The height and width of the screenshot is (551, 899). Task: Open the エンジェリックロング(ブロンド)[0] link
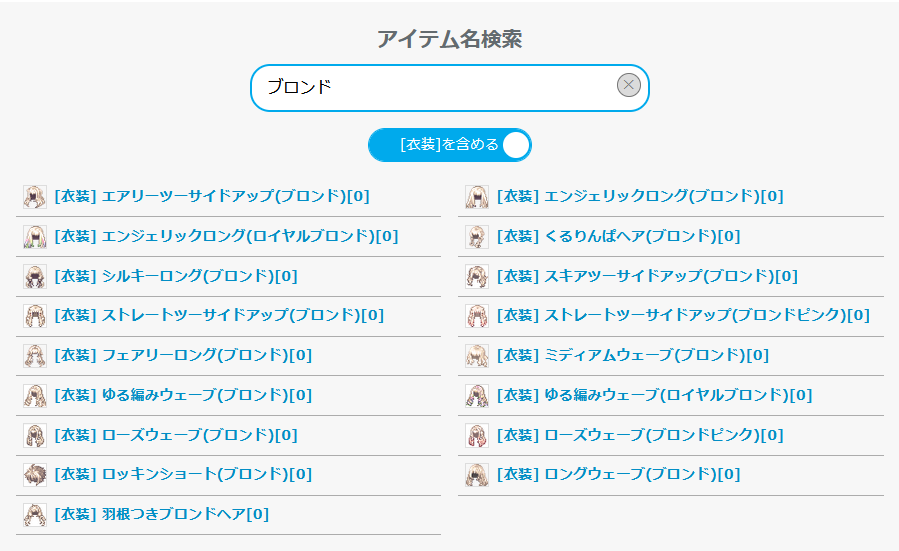(640, 196)
